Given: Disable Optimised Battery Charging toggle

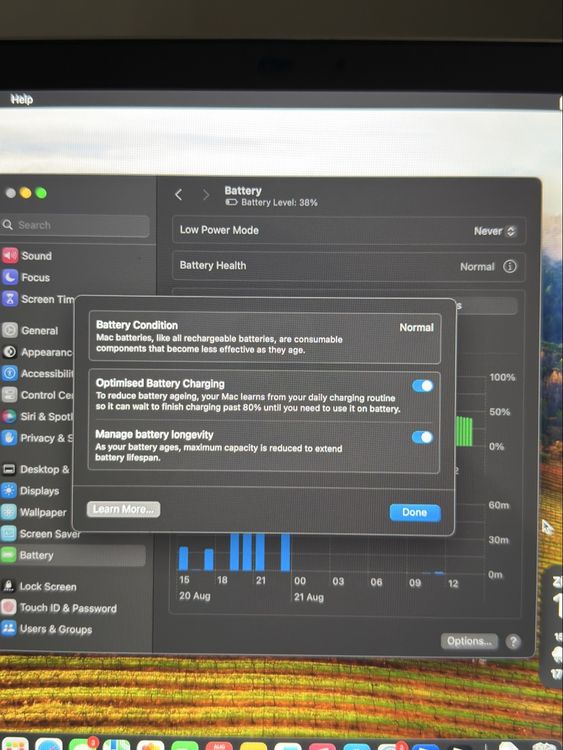Looking at the screenshot, I should [422, 386].
